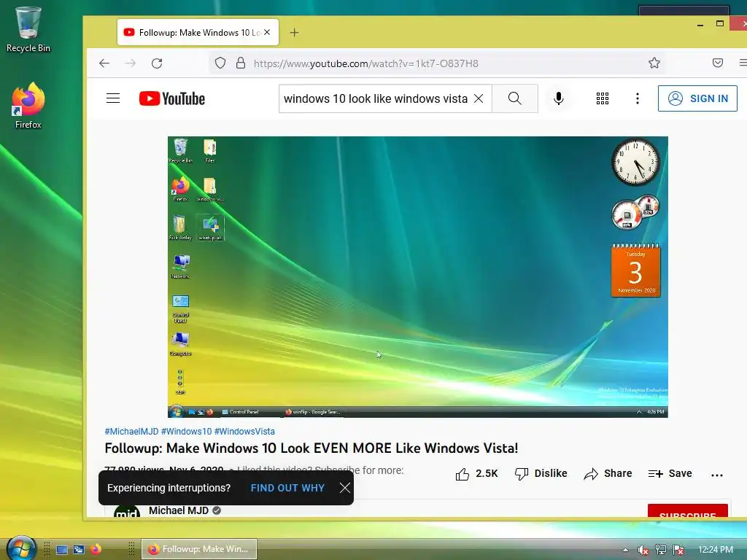Subscribe to Michael MJD channel
Image resolution: width=747 pixels, height=560 pixels.
coord(687,510)
